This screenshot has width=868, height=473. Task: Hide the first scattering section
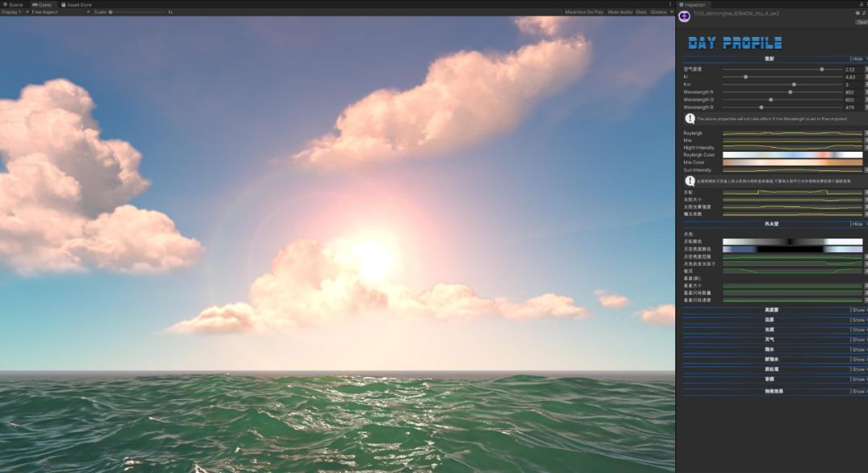point(858,59)
